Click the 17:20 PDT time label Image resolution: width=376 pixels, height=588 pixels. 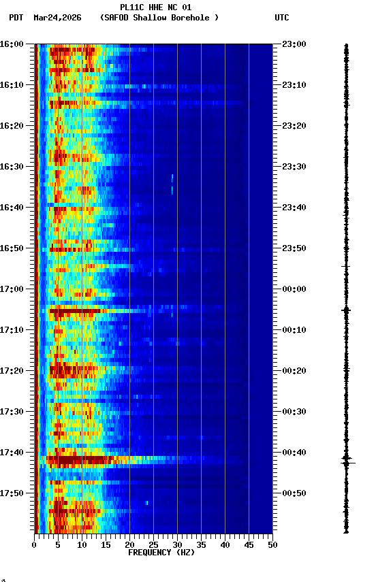coord(12,371)
